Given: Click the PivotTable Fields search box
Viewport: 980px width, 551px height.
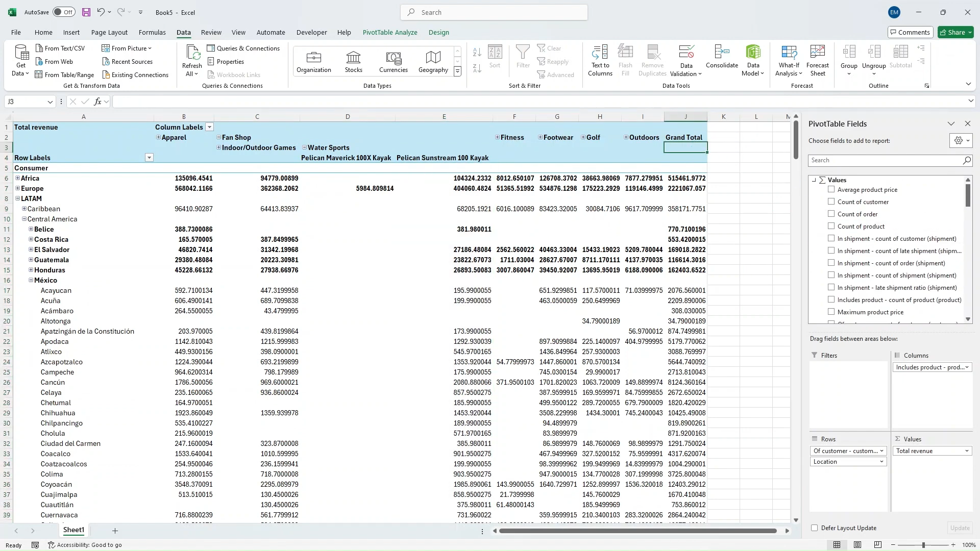Looking at the screenshot, I should [x=888, y=160].
